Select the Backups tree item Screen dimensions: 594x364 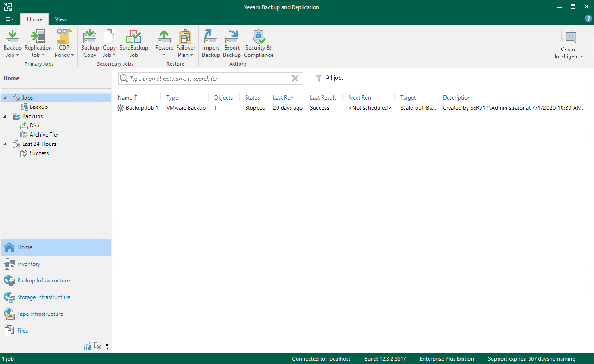32,116
